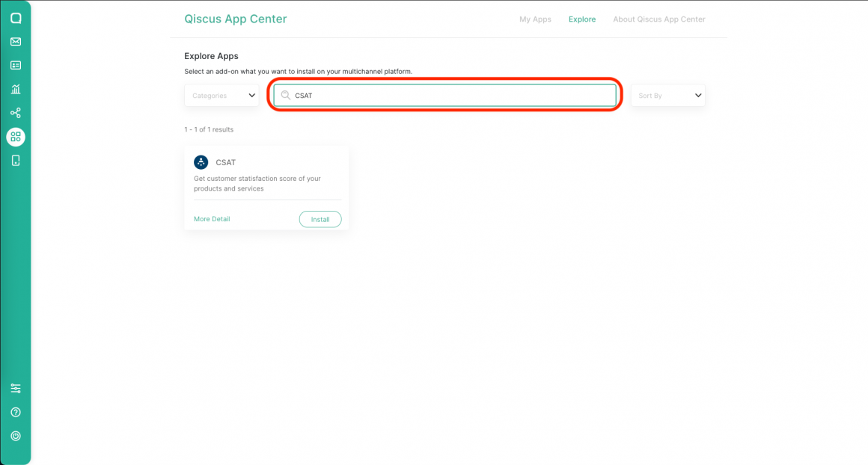Viewport: 868px width, 465px height.
Task: Open More Detail for CSAT
Action: (x=211, y=218)
